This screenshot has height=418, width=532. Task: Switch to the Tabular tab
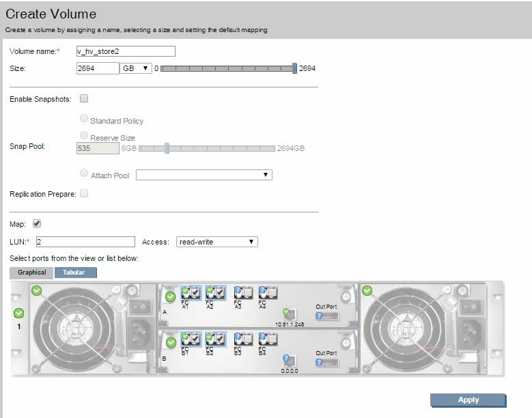[75, 273]
